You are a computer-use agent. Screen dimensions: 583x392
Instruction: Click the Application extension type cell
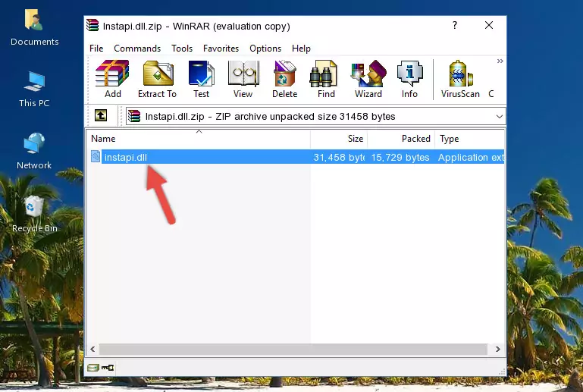tap(471, 157)
